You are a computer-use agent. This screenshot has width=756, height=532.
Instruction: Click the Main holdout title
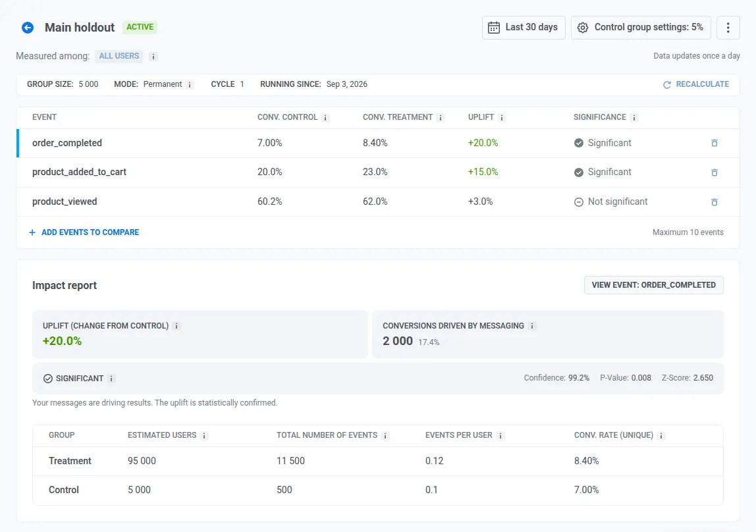[x=80, y=28]
